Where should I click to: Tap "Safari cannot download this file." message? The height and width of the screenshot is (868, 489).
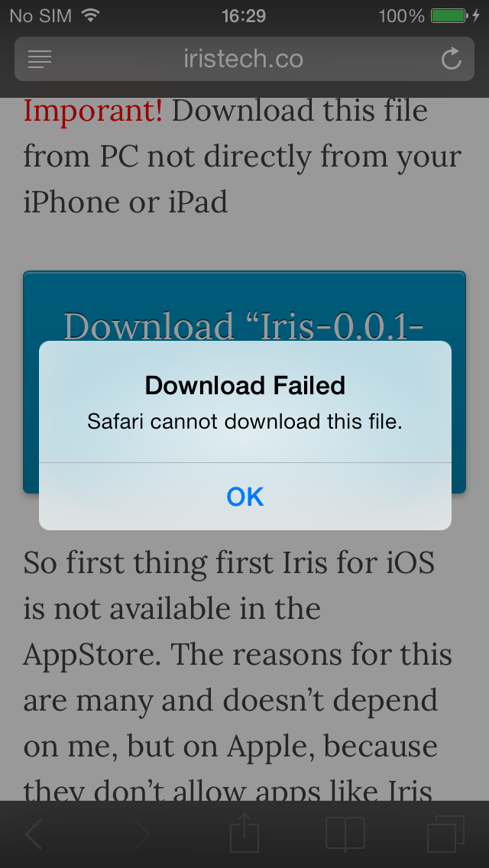[x=244, y=422]
